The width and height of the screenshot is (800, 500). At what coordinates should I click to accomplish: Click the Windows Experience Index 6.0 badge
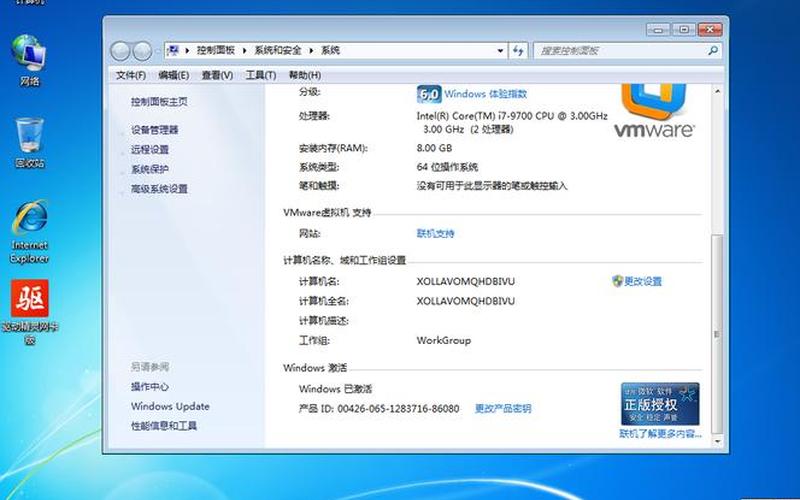tap(429, 94)
